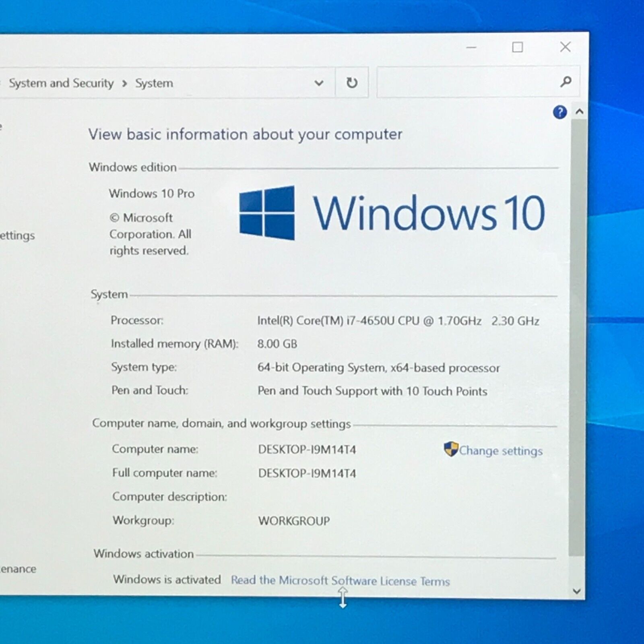Close the System window

tap(565, 47)
